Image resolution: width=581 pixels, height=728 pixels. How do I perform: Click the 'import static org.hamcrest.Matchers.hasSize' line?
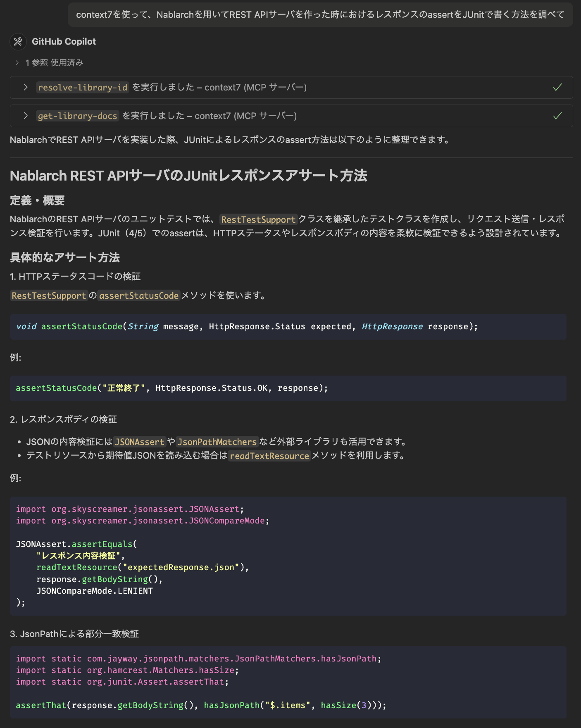point(127,670)
